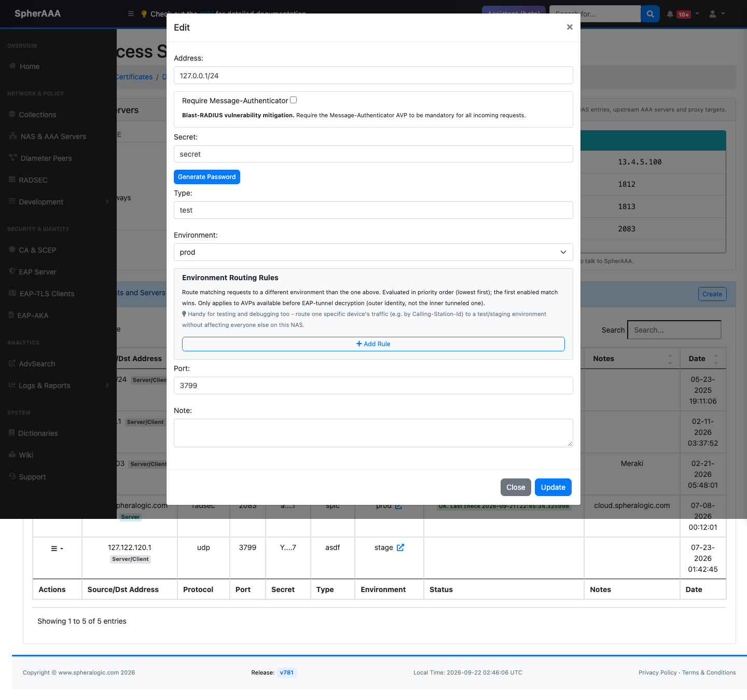Enable the Require Message-Authenticator checkbox
Viewport: 747px width, 700px height.
click(294, 100)
